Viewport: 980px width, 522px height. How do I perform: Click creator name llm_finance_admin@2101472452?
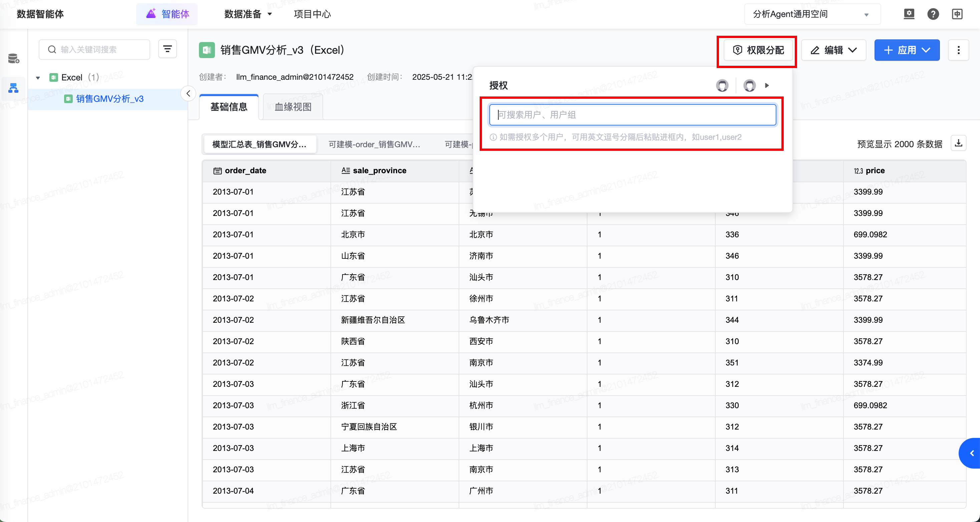pyautogui.click(x=294, y=77)
